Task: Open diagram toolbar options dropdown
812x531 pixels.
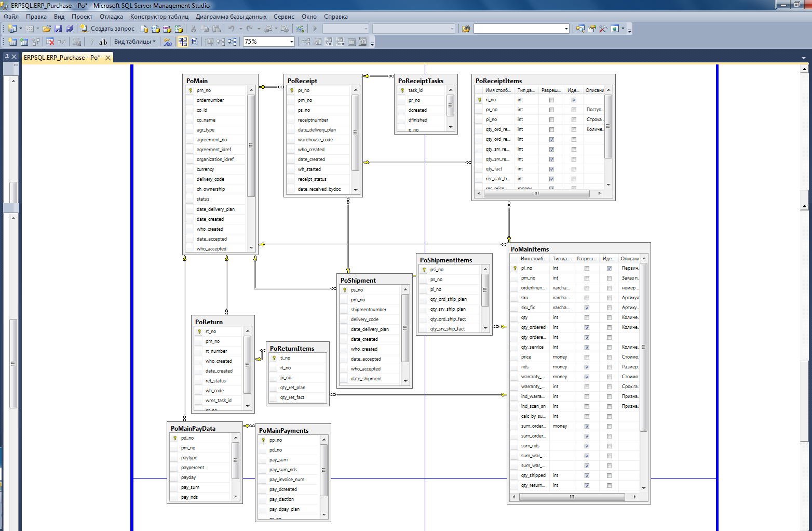Action: coord(372,42)
